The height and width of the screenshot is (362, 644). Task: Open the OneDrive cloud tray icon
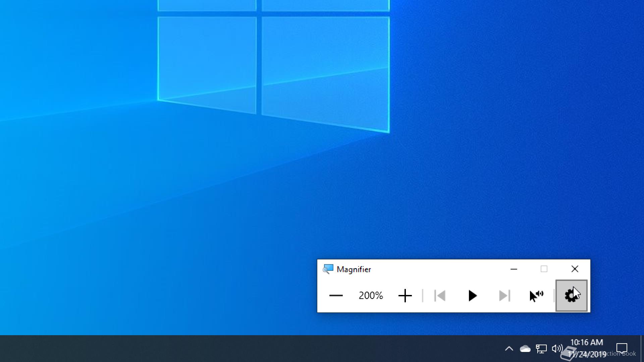coord(525,349)
